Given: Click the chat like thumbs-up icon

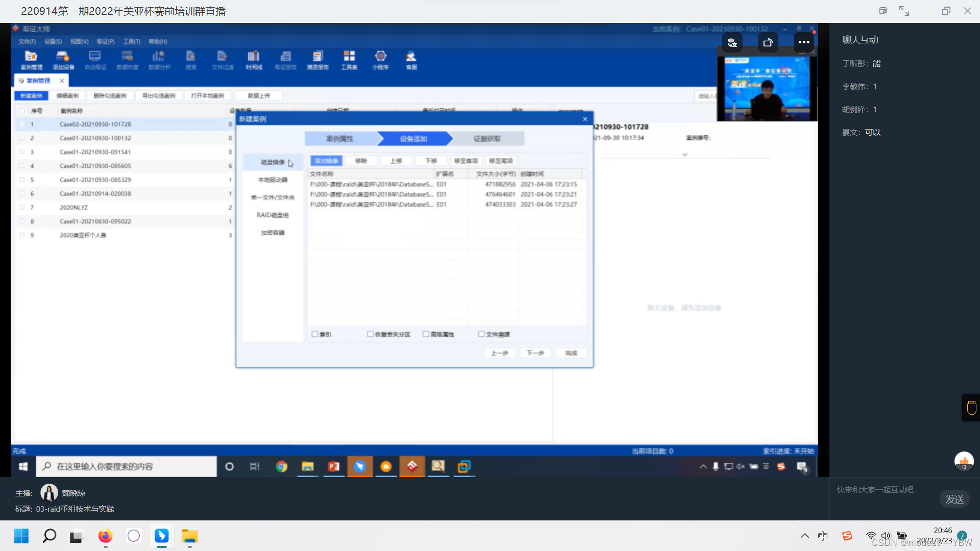Looking at the screenshot, I should pos(964,461).
